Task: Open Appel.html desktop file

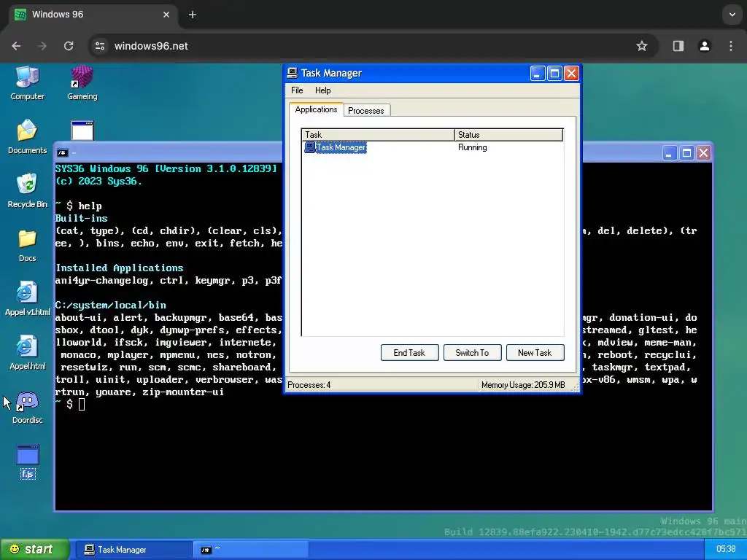Action: [27, 353]
